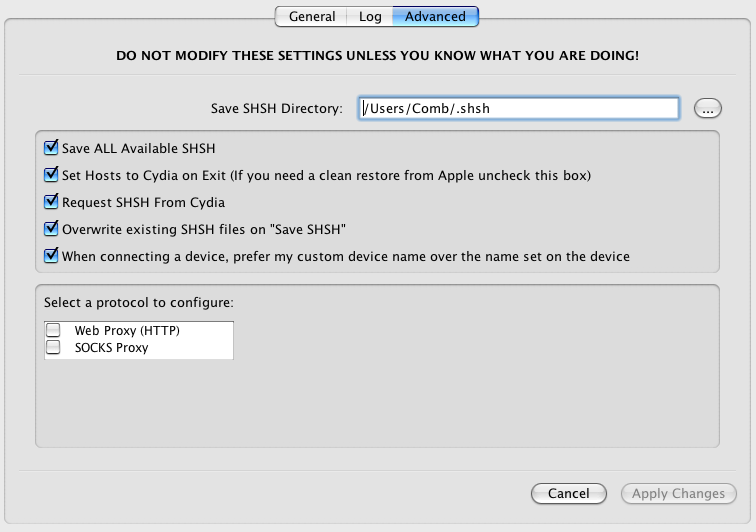
Task: Click the DO NOT MODIFY warning text
Action: pyautogui.click(x=378, y=56)
